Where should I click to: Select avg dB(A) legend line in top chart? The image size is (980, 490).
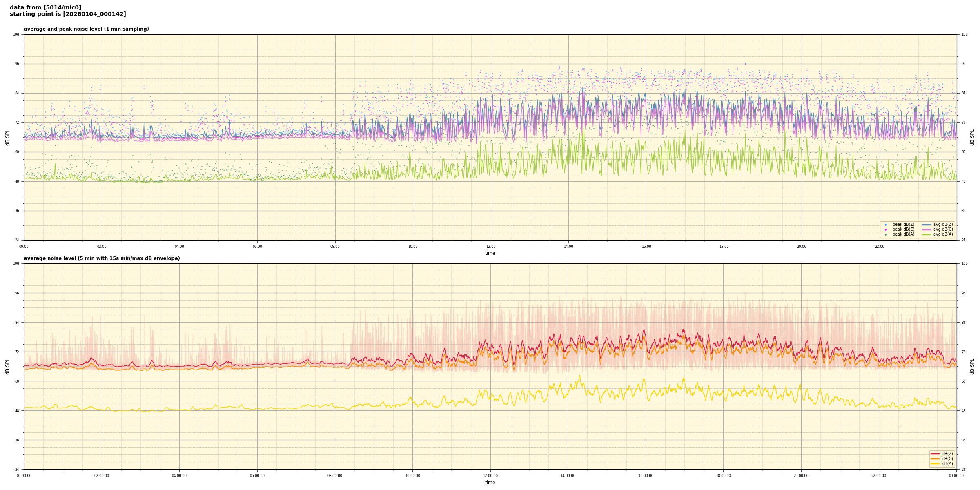pyautogui.click(x=927, y=234)
